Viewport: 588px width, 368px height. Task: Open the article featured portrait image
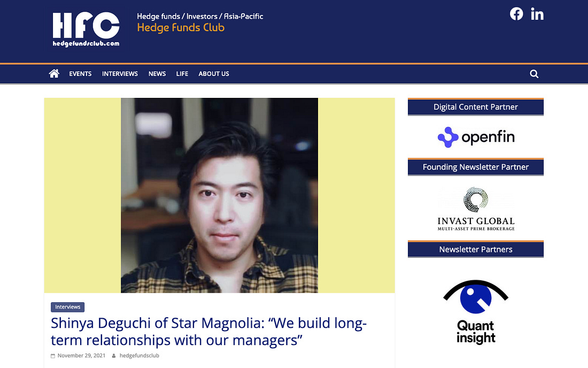pos(219,195)
